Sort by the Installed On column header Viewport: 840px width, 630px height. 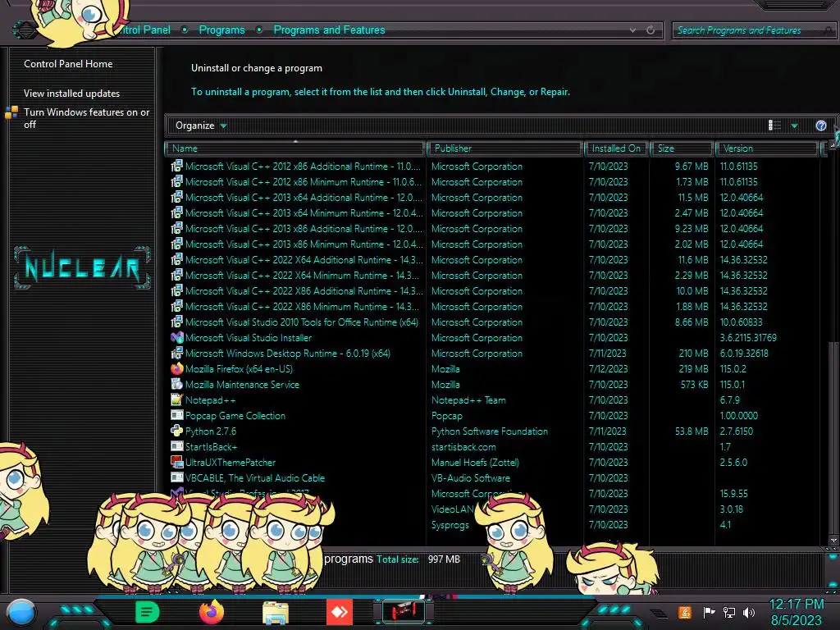616,148
